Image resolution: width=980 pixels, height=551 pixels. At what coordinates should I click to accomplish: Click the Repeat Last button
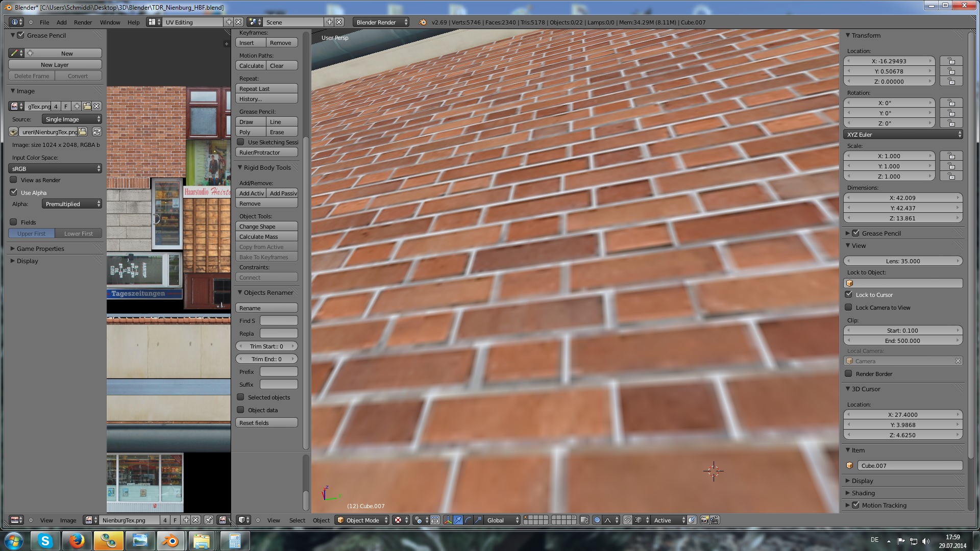tap(266, 89)
